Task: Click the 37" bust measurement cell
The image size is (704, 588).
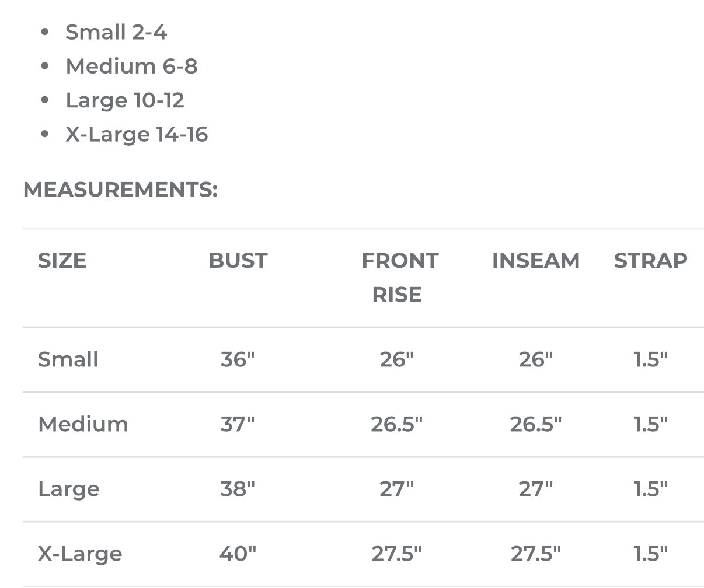Action: click(238, 424)
